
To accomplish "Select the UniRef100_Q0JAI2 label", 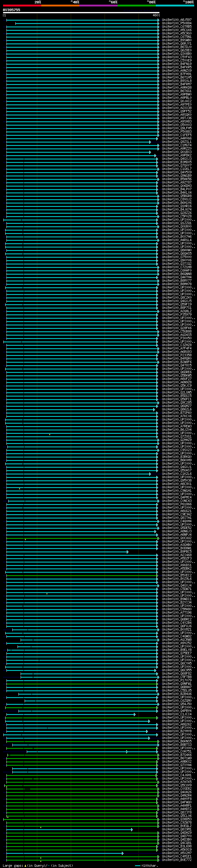I will coord(177,101).
